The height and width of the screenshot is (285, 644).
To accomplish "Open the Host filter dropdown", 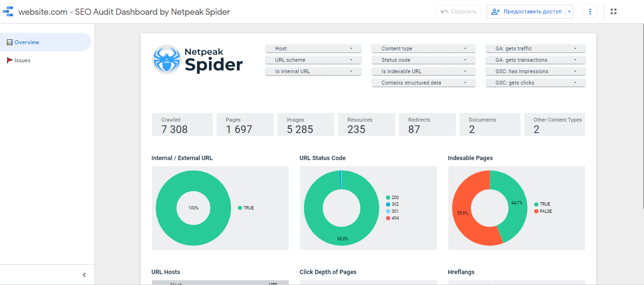I will (313, 48).
